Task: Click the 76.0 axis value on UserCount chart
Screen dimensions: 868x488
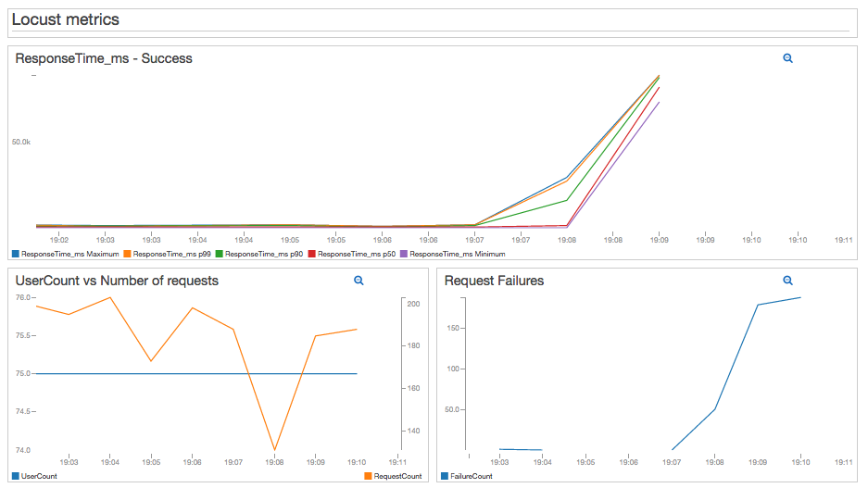Action: click(x=23, y=297)
